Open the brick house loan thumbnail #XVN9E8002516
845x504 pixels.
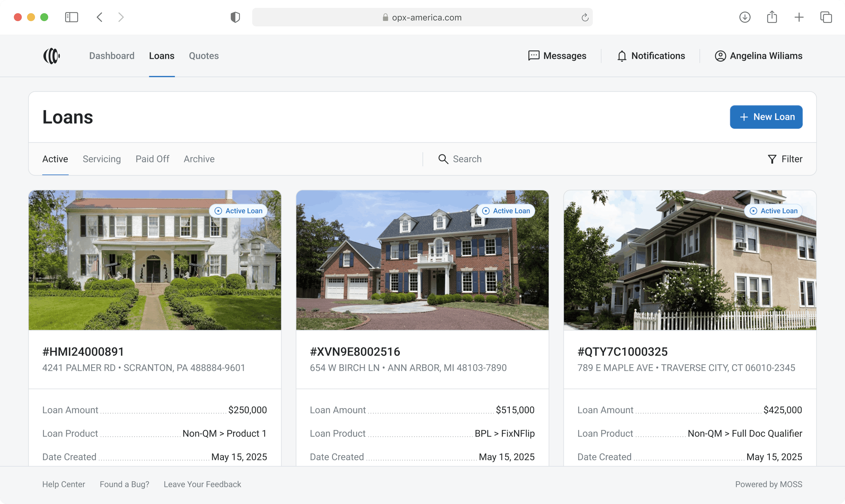tap(422, 261)
